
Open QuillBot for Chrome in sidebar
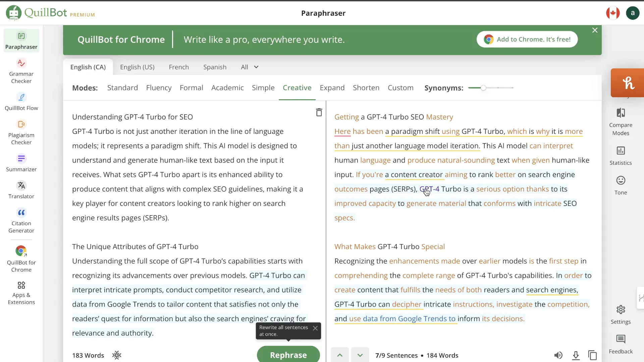[x=21, y=259]
